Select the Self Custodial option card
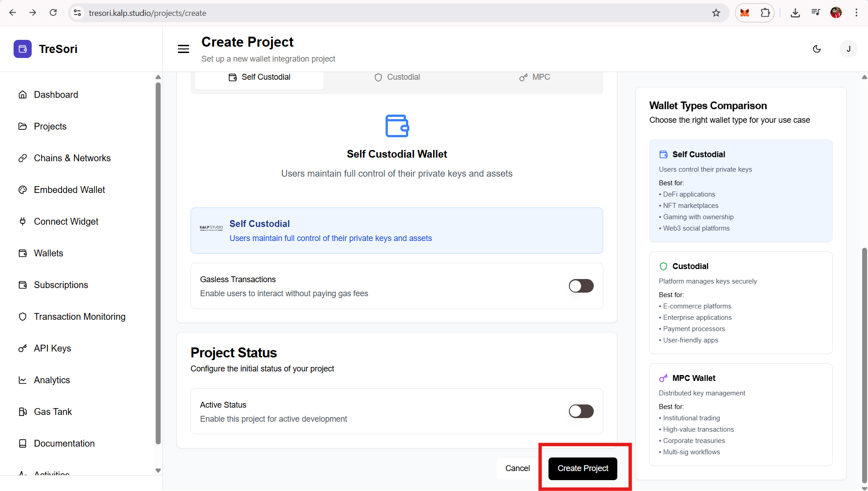Screen dimensions: 868x491 click(x=396, y=231)
